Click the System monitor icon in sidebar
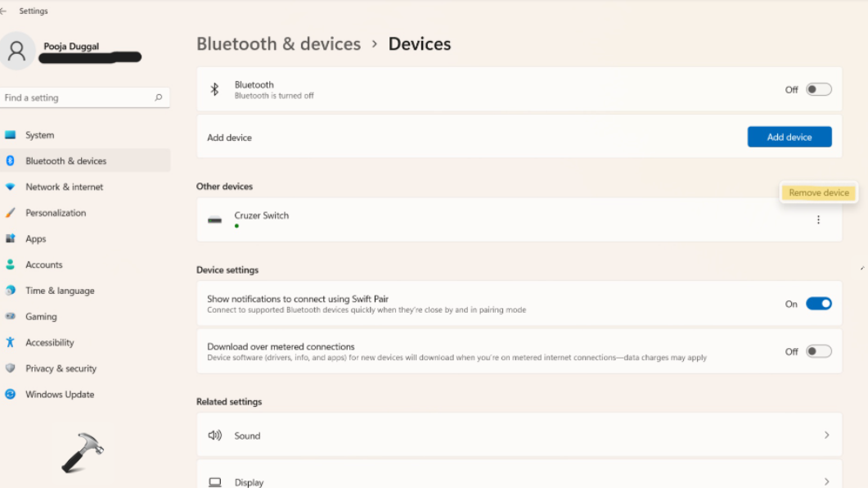Image resolution: width=868 pixels, height=488 pixels. 11,135
